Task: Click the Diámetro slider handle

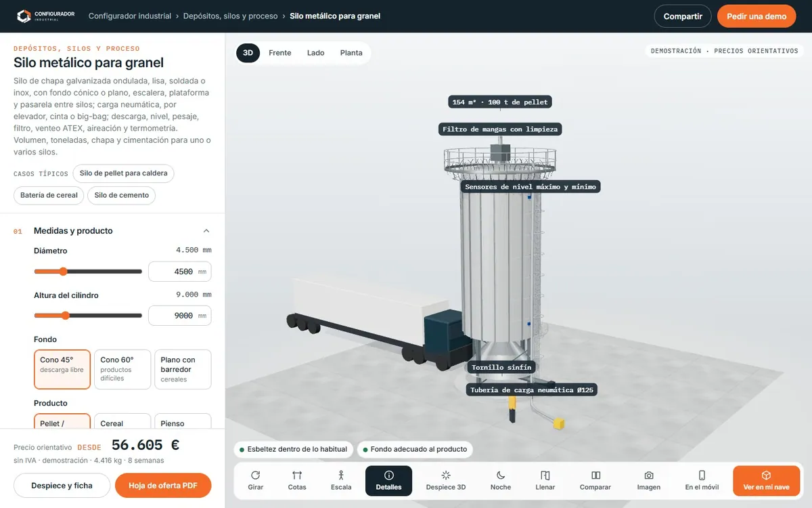Action: (x=63, y=272)
